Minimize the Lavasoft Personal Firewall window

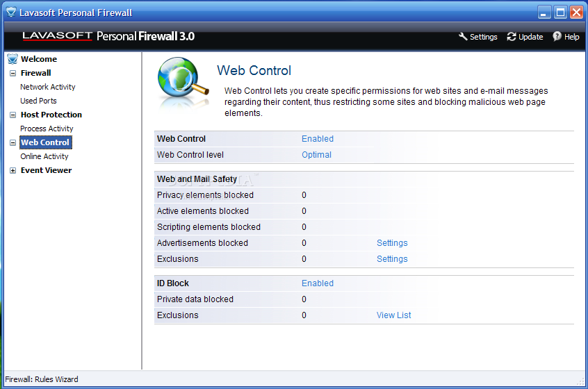pos(544,13)
